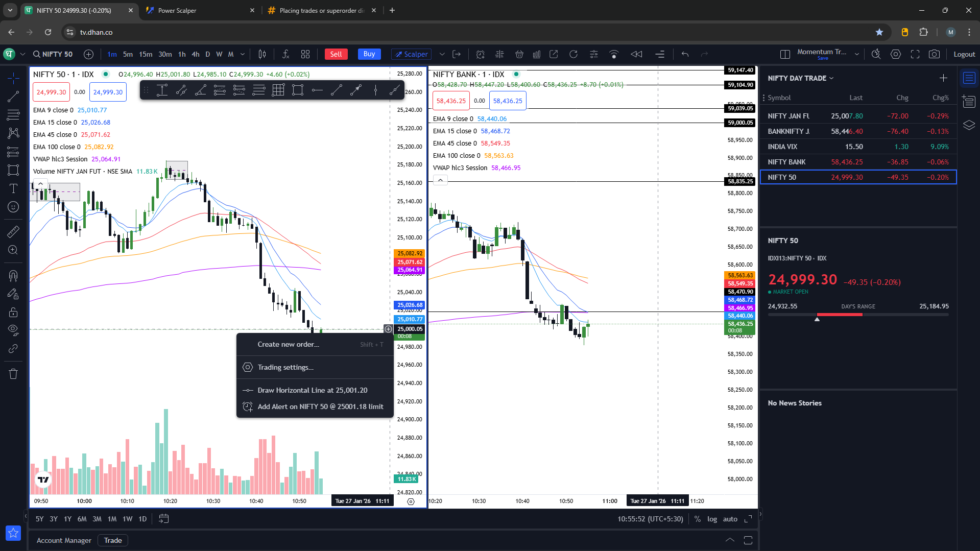Toggle auto scale on the chart
Screen dimensions: 980x551
click(730, 519)
